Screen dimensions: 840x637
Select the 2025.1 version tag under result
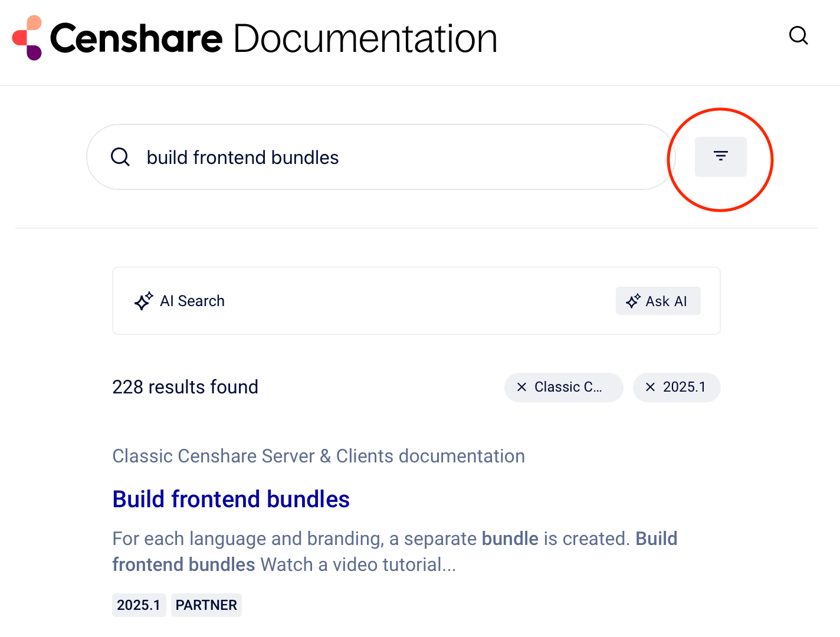pos(139,605)
